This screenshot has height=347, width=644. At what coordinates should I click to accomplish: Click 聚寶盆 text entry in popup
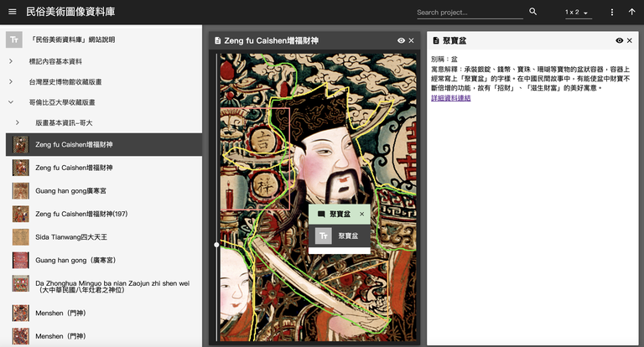point(348,236)
